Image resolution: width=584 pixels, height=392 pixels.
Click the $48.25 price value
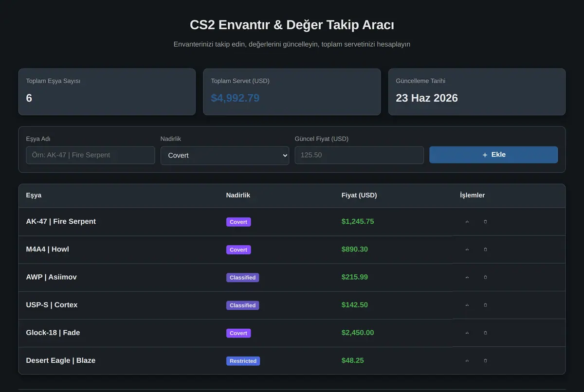pos(353,360)
